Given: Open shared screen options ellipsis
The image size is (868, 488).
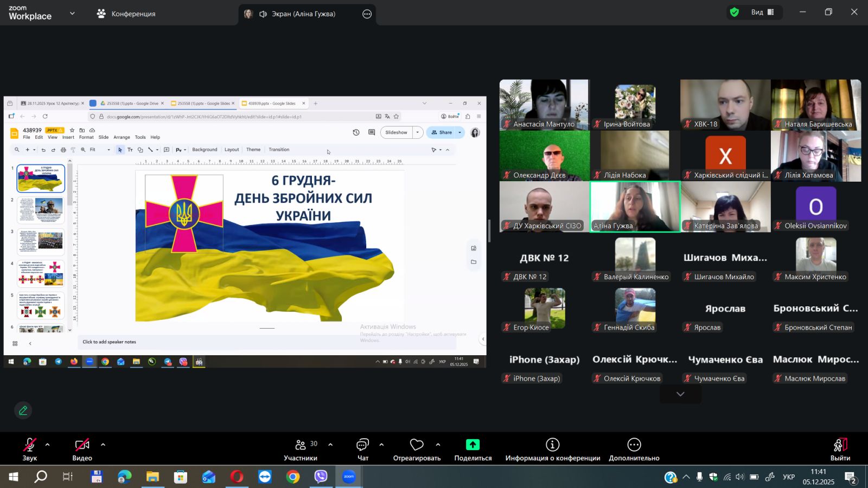Looking at the screenshot, I should (367, 14).
